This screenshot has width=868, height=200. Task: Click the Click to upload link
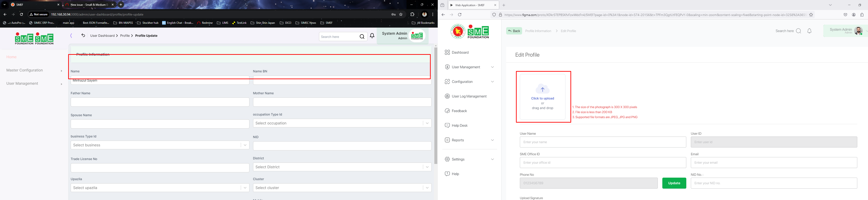click(x=542, y=98)
